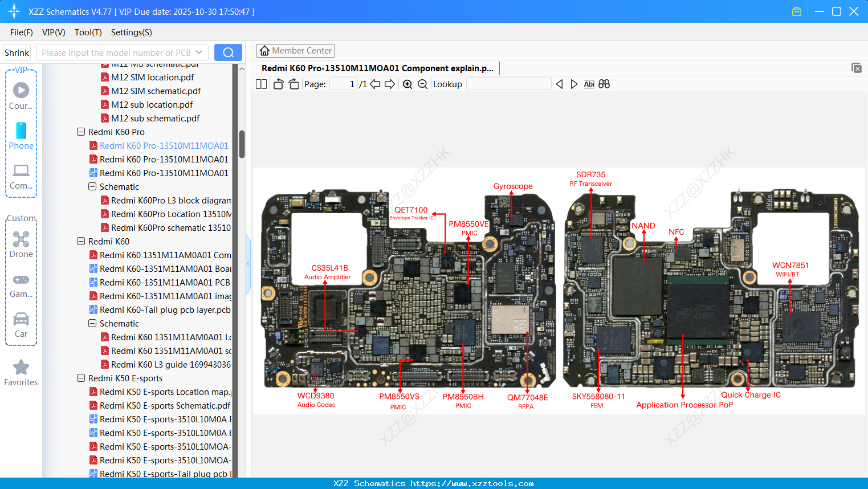Open the Tool(T) menu
The height and width of the screenshot is (489, 868).
point(88,32)
